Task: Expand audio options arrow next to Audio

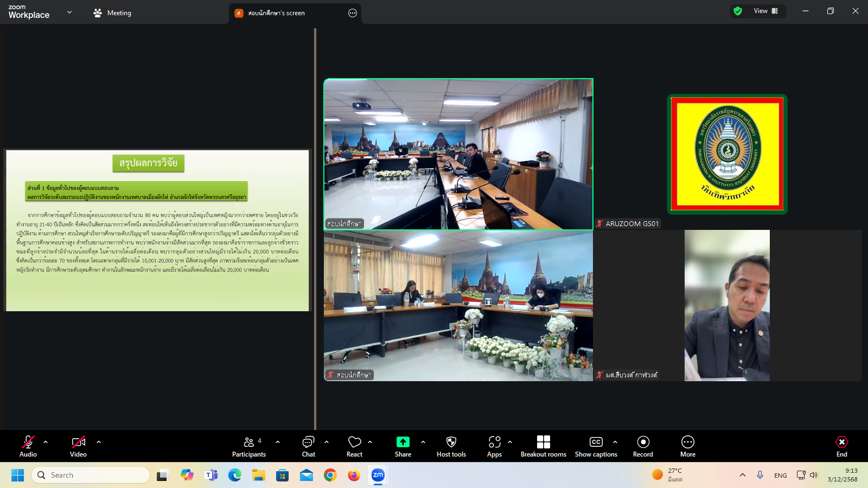Action: coord(46,442)
